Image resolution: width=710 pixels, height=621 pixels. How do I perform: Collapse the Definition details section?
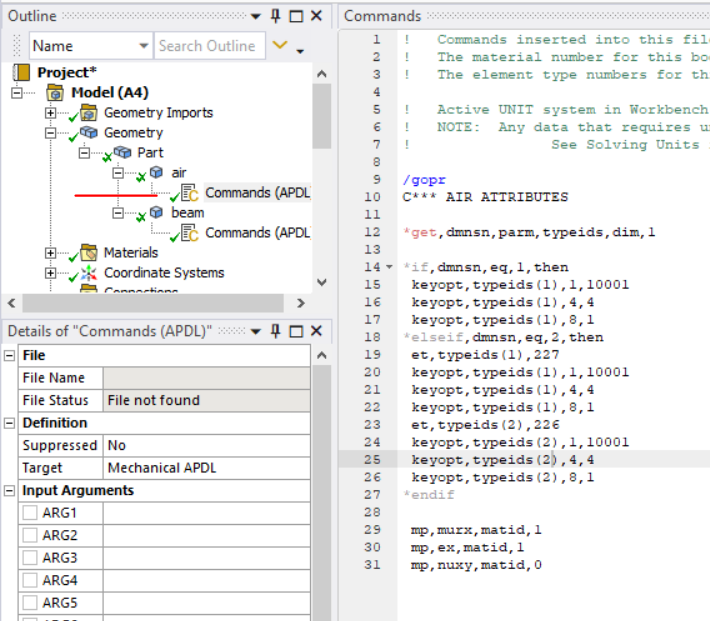[x=9, y=423]
